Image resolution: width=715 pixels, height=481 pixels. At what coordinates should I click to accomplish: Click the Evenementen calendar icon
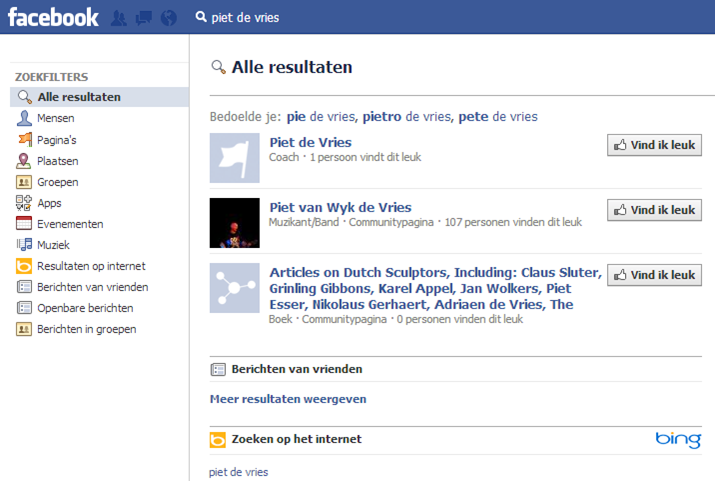[x=24, y=223]
